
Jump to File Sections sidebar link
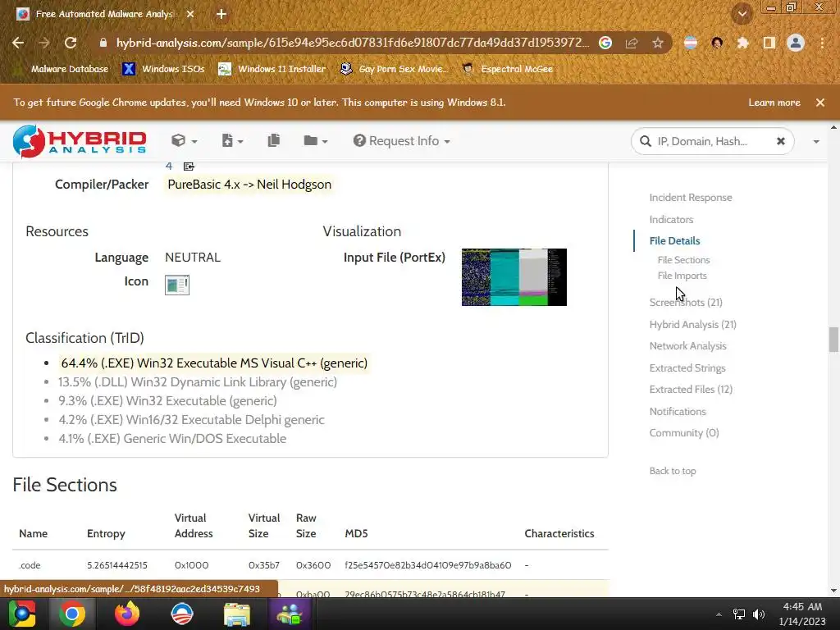[683, 260]
